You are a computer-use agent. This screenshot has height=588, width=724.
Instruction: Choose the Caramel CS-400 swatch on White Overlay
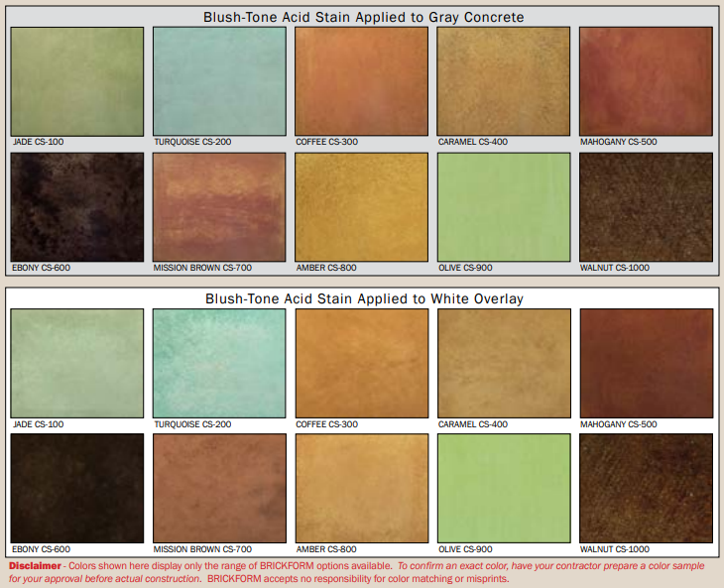tap(504, 363)
